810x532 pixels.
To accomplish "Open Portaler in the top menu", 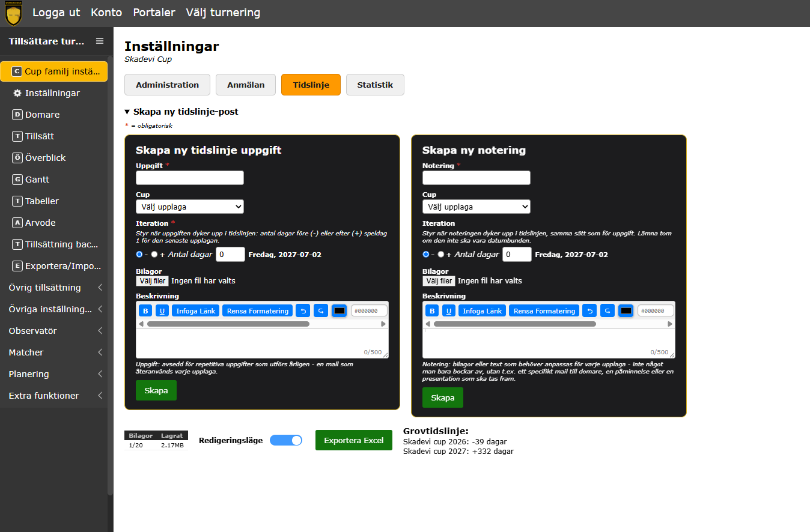I will (154, 13).
